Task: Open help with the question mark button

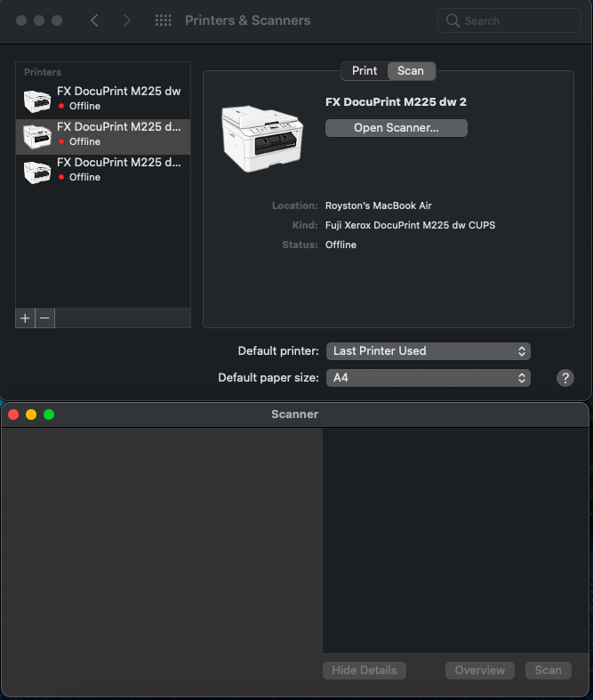Action: [x=565, y=378]
